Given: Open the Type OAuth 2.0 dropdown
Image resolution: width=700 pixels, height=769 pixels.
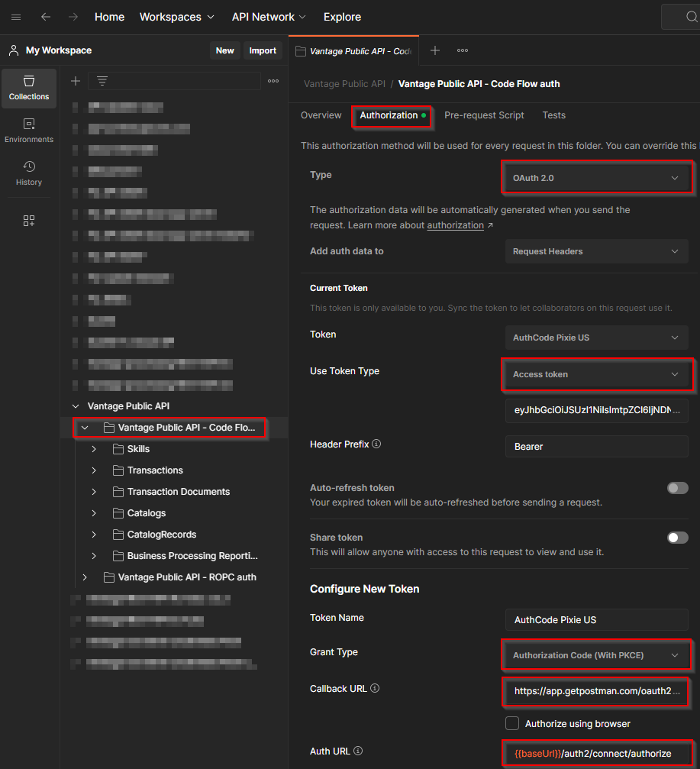Looking at the screenshot, I should 597,178.
